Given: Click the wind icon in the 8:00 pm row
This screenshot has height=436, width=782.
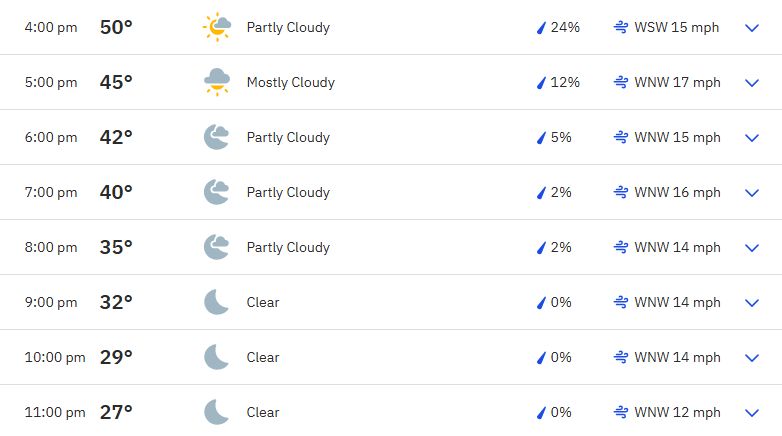Looking at the screenshot, I should coord(621,247).
